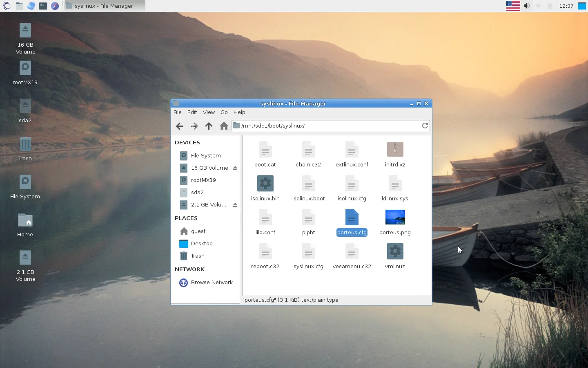Collapse the PLACES section in sidebar

[186, 218]
